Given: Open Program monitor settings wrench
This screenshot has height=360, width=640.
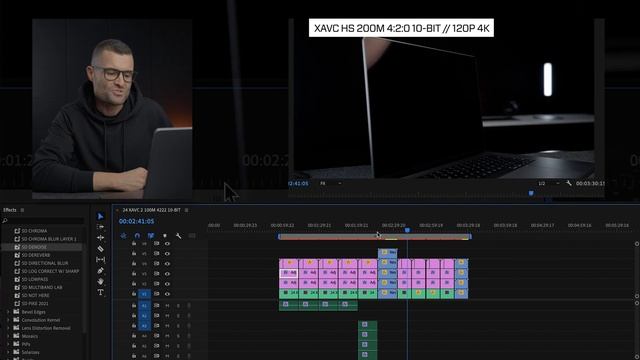Looking at the screenshot, I should click(569, 183).
